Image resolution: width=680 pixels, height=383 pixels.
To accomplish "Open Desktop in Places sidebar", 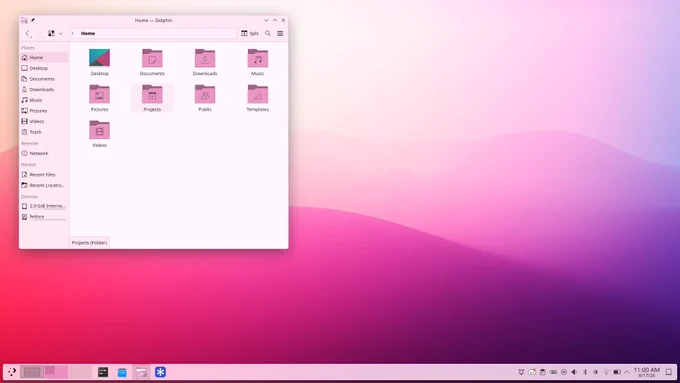I will point(44,68).
